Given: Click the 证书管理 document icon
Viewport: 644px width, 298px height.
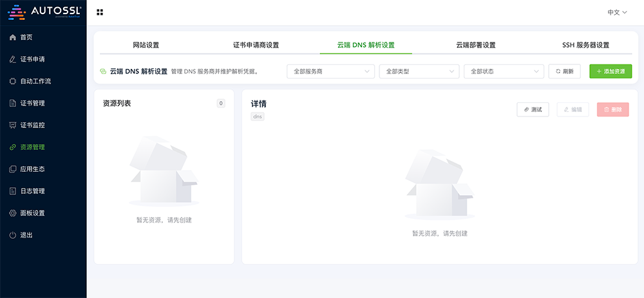Looking at the screenshot, I should tap(13, 103).
